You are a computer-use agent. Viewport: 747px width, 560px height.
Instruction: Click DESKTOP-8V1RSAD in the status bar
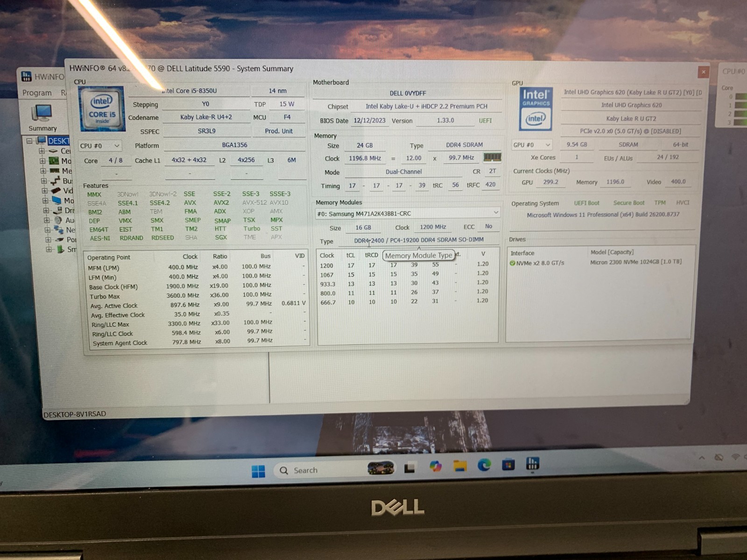pyautogui.click(x=75, y=414)
